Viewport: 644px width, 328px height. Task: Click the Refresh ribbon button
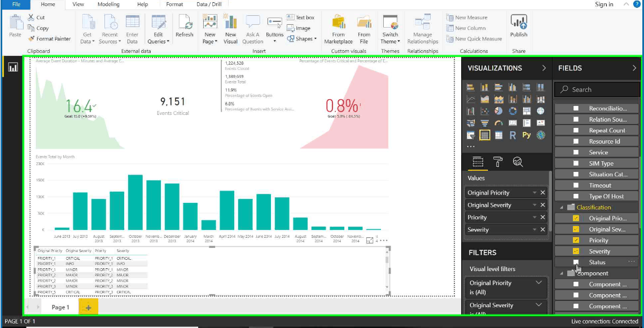click(185, 26)
